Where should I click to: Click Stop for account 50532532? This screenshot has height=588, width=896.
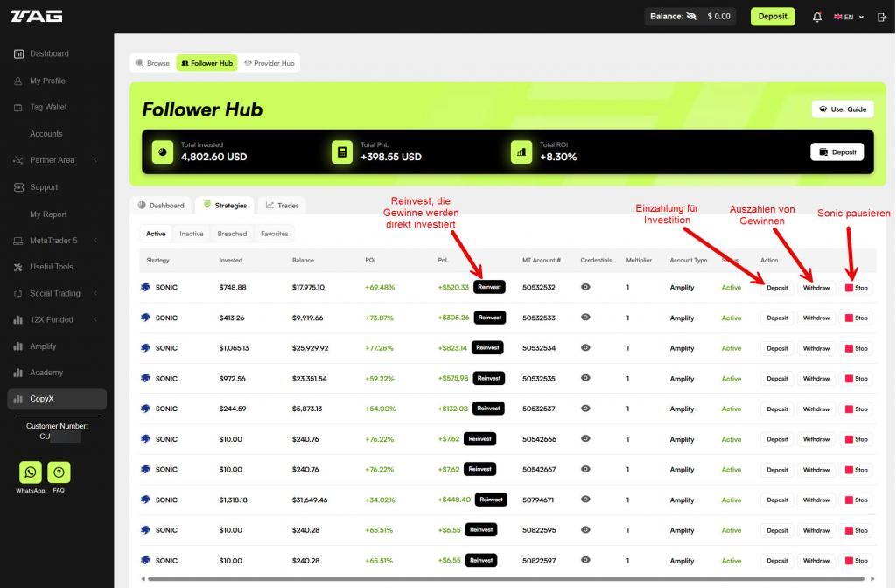pos(856,288)
